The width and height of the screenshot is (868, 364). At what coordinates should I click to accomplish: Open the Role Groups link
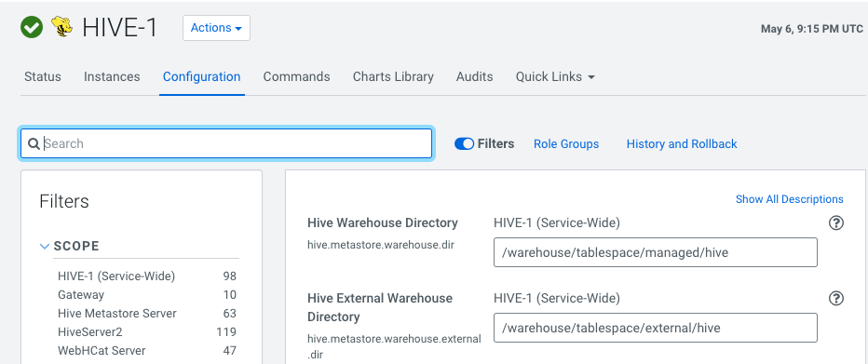point(566,143)
